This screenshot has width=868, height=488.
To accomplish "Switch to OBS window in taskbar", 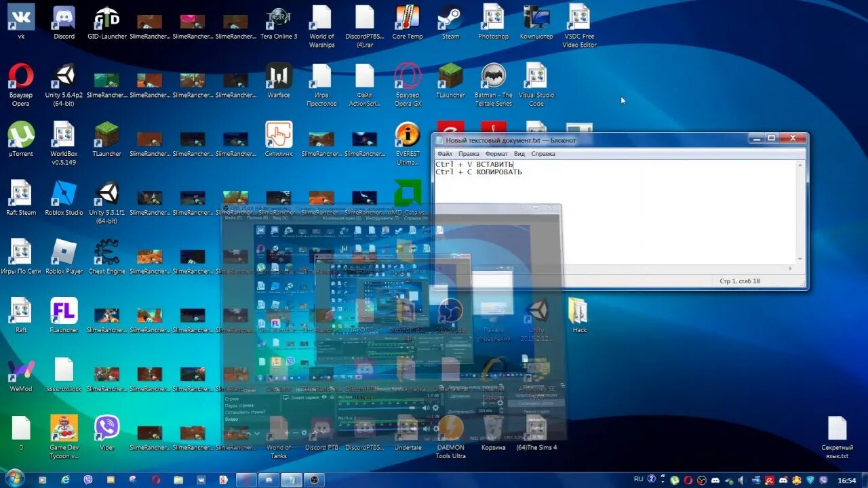I will (315, 479).
